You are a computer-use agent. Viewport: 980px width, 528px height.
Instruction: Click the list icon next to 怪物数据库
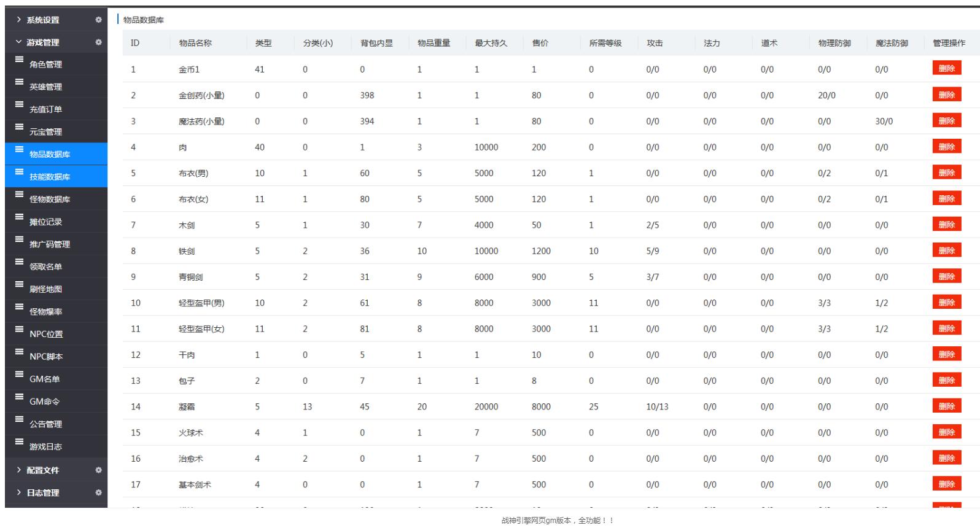19,195
